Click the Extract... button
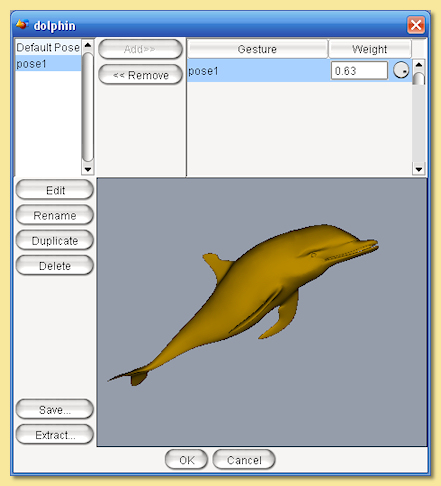This screenshot has width=441, height=486. point(55,435)
